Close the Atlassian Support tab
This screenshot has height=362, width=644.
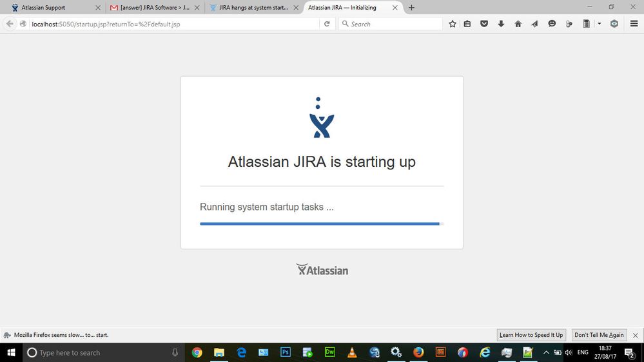pyautogui.click(x=98, y=7)
